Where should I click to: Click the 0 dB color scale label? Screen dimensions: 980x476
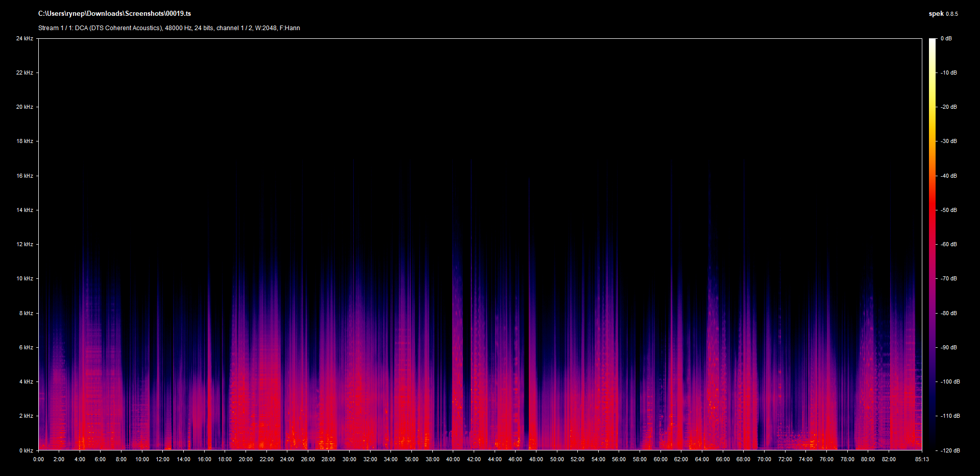(946, 38)
